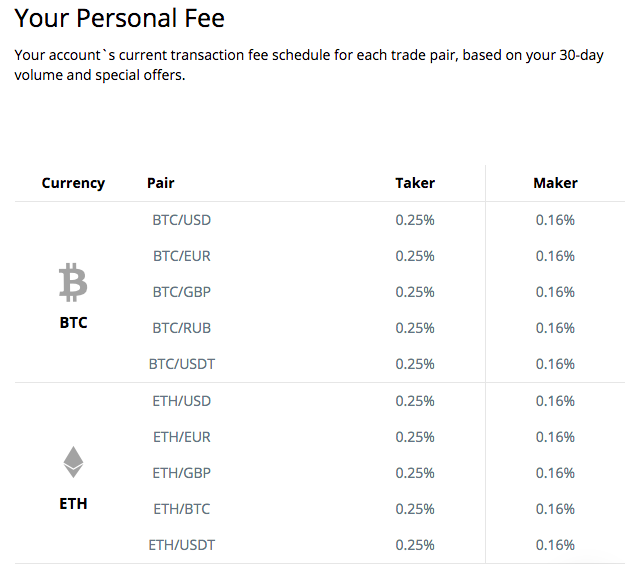
Task: Choose the BTC/GBP trading pair
Action: 181,292
